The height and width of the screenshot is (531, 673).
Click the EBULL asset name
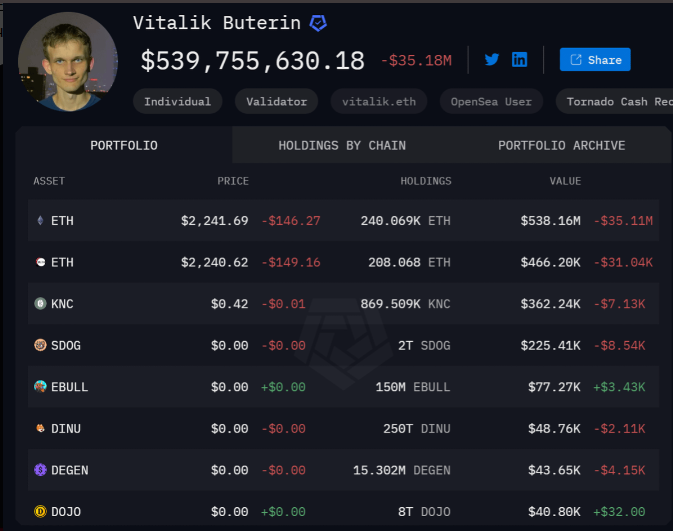click(x=70, y=387)
